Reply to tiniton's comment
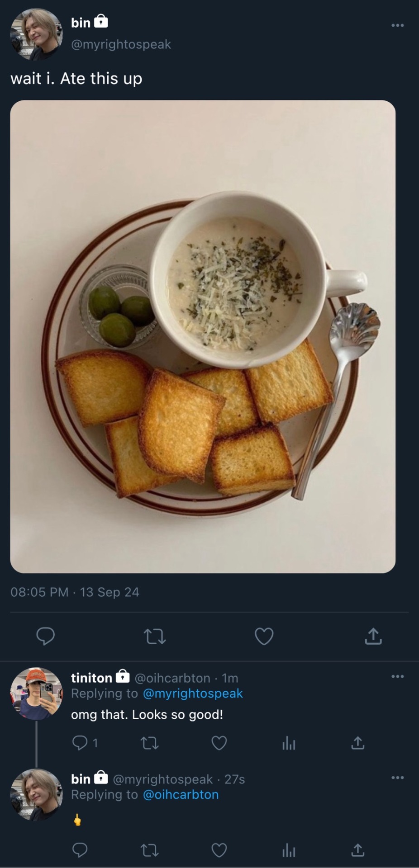Screen dimensions: 419x868 point(80,743)
